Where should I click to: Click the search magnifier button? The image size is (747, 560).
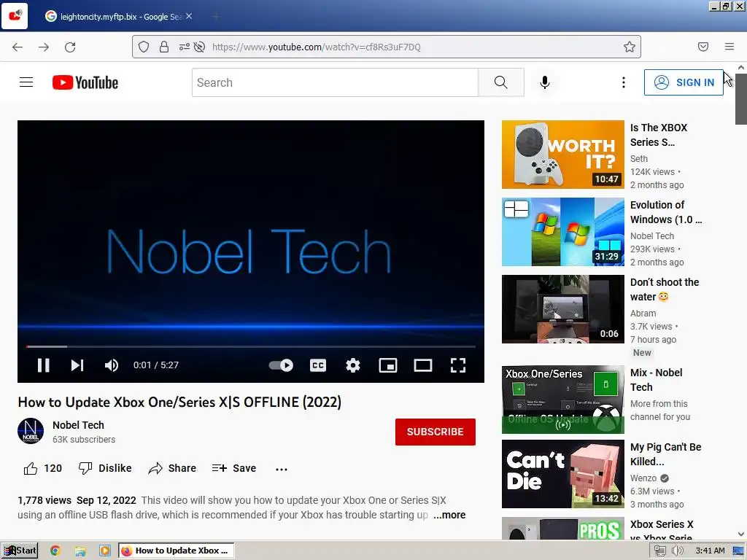pos(501,82)
